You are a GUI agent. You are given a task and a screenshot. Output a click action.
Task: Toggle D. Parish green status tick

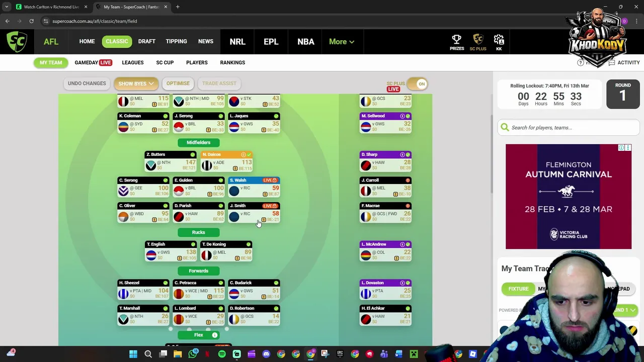221,206
